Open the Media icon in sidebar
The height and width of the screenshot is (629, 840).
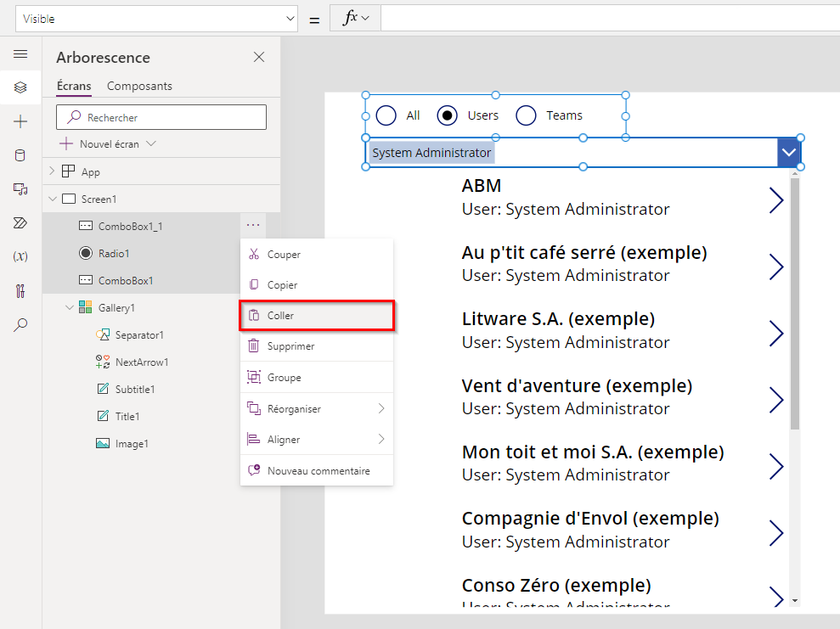(20, 189)
